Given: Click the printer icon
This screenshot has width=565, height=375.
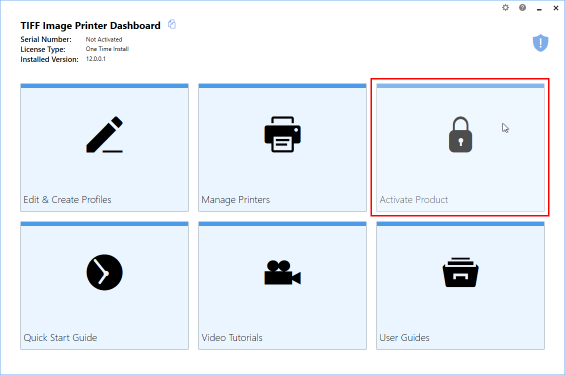Looking at the screenshot, I should tap(282, 134).
